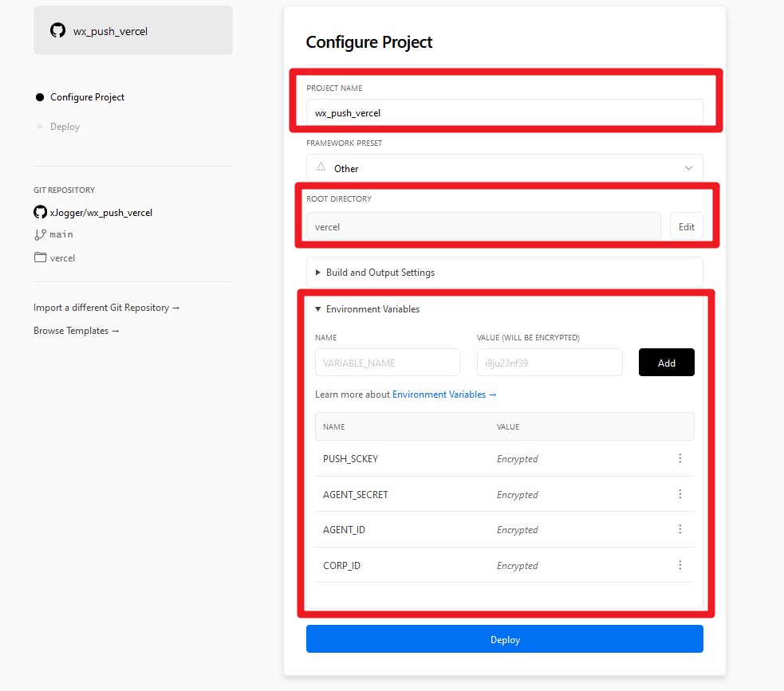Click Encrypted value in AGENT_ID row
Viewport: 784px width, 691px height.
point(518,530)
